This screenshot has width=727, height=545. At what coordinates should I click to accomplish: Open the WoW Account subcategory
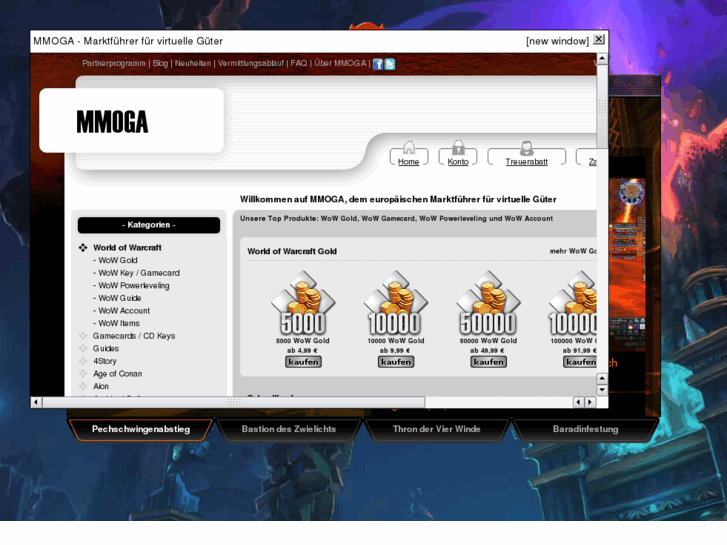124,310
